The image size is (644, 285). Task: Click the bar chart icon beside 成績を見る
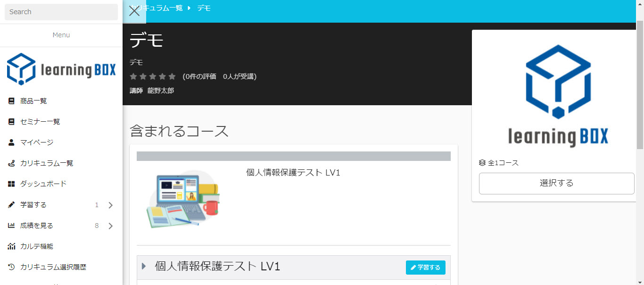(11, 226)
